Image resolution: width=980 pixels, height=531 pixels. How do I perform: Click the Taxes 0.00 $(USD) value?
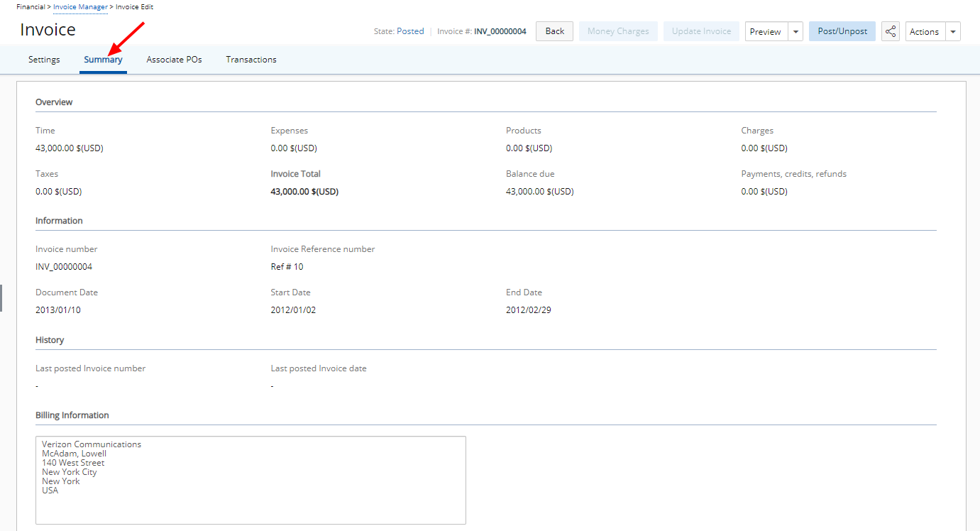click(x=59, y=192)
